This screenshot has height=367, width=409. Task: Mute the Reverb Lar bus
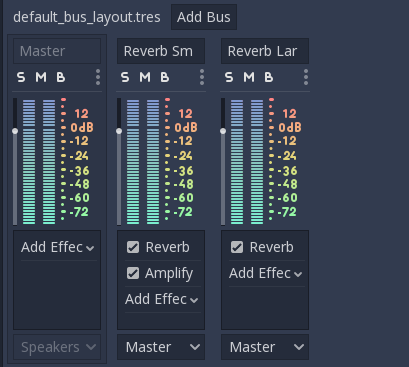coord(249,77)
